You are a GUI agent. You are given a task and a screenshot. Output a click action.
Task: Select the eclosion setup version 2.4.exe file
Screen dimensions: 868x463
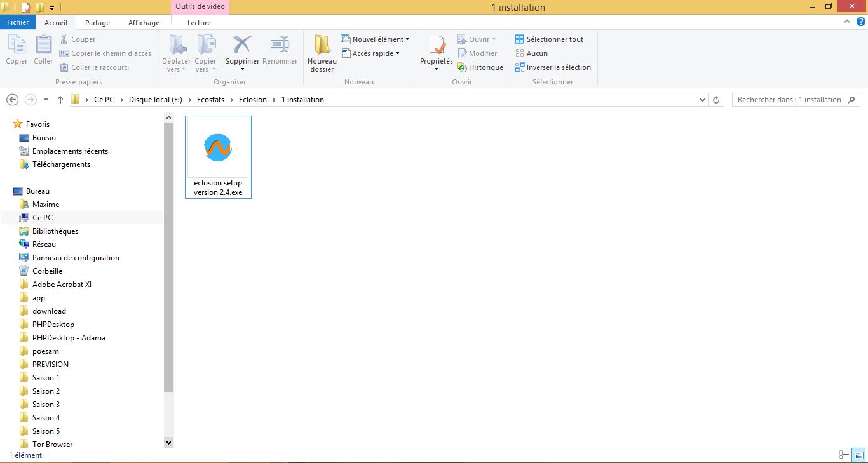(218, 157)
